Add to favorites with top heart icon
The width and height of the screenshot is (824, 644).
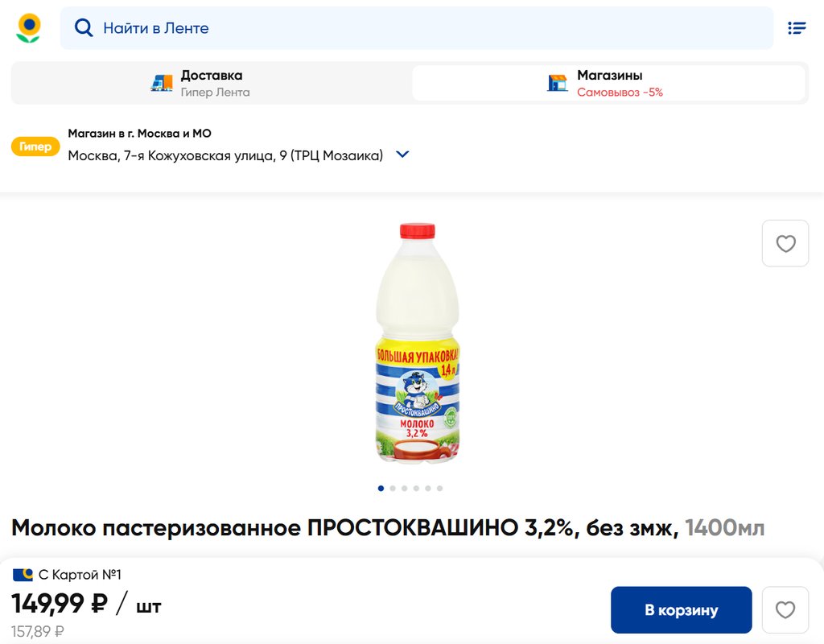785,243
